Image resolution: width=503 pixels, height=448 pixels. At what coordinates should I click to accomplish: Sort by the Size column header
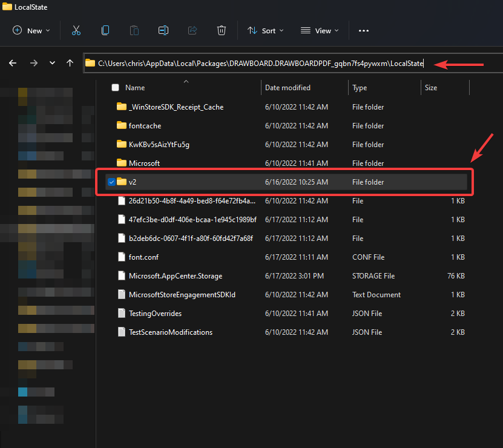click(x=430, y=88)
